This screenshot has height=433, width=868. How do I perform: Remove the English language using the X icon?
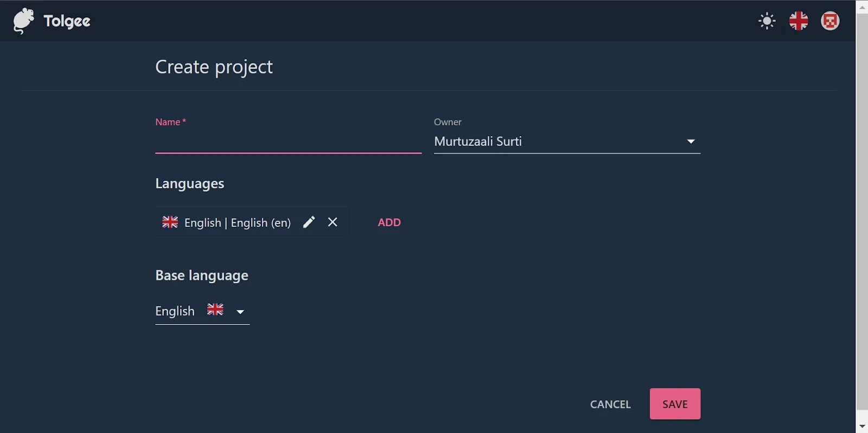[333, 222]
